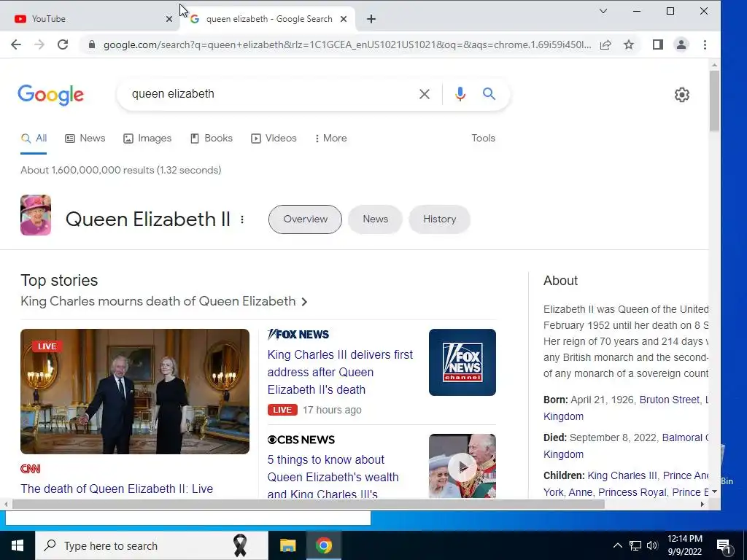The image size is (747, 560).
Task: Open network status tray icon
Action: click(x=635, y=545)
